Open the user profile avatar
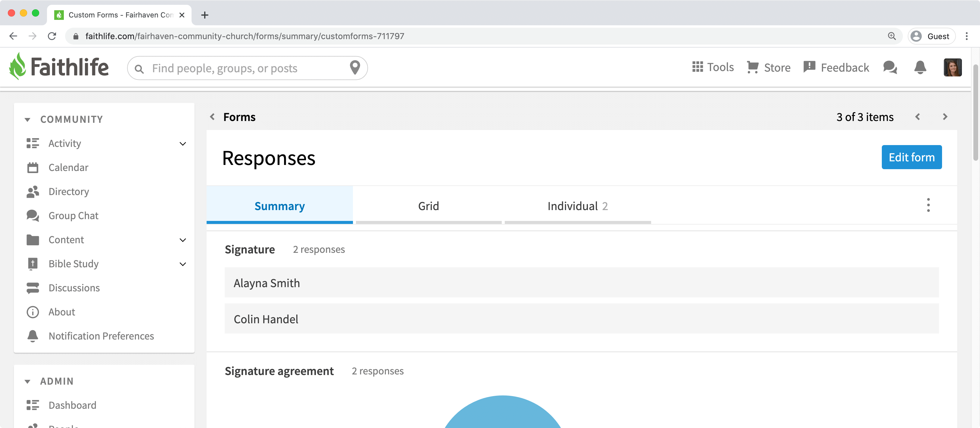This screenshot has width=980, height=428. (x=952, y=67)
